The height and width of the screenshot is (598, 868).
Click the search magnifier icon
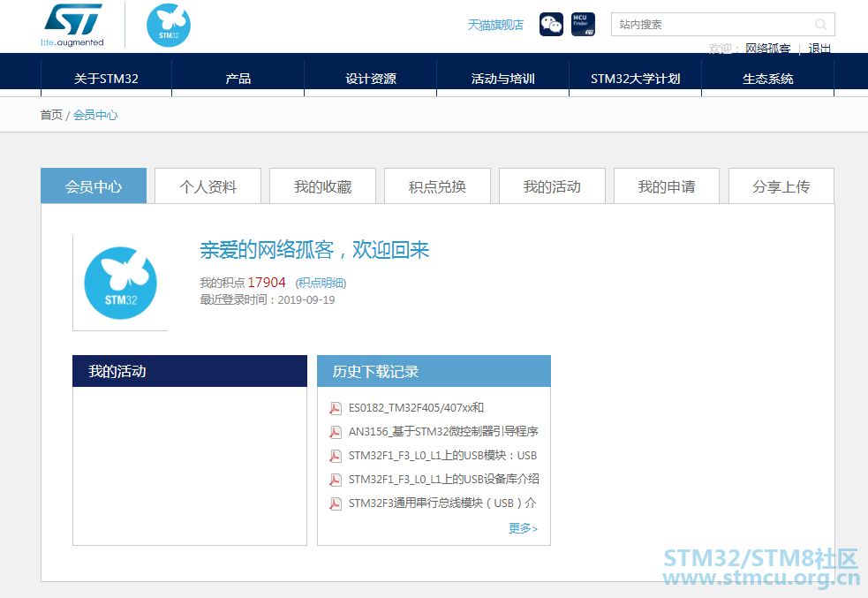pyautogui.click(x=821, y=25)
